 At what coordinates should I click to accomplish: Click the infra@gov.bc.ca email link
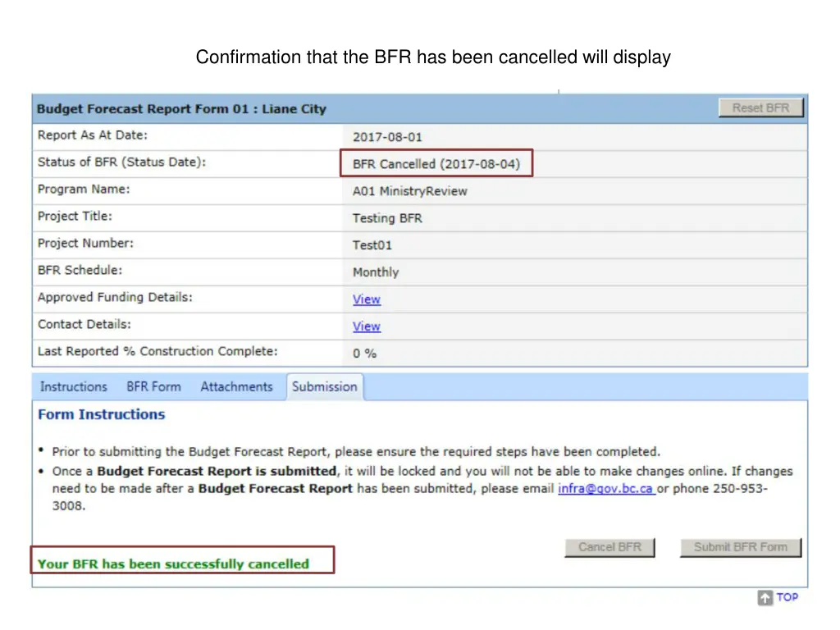(605, 489)
